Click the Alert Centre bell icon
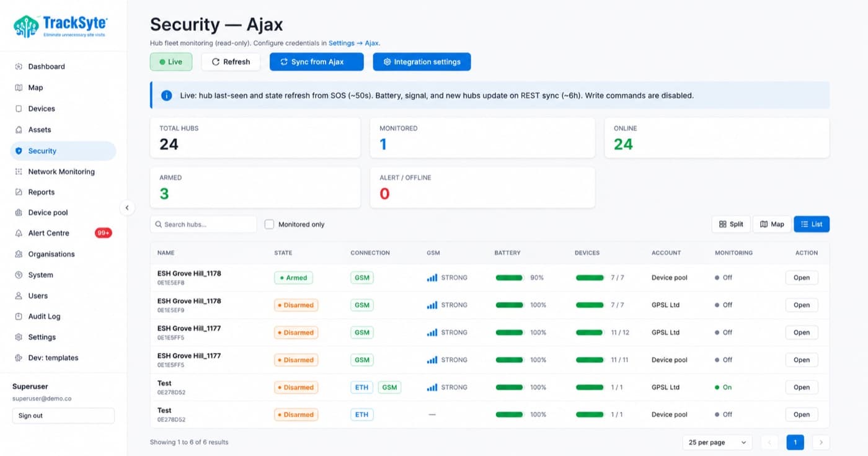 (19, 233)
